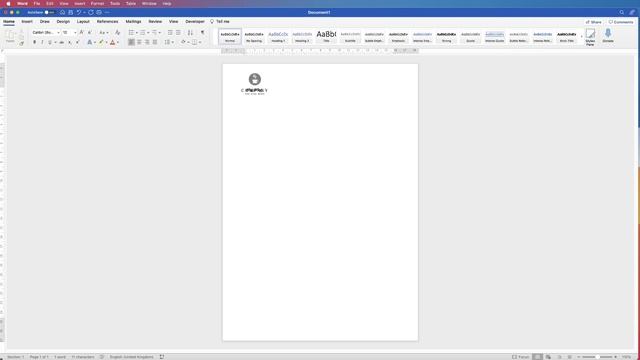Viewport: 640px width, 360px height.
Task: Open the Developer tab
Action: pos(195,21)
